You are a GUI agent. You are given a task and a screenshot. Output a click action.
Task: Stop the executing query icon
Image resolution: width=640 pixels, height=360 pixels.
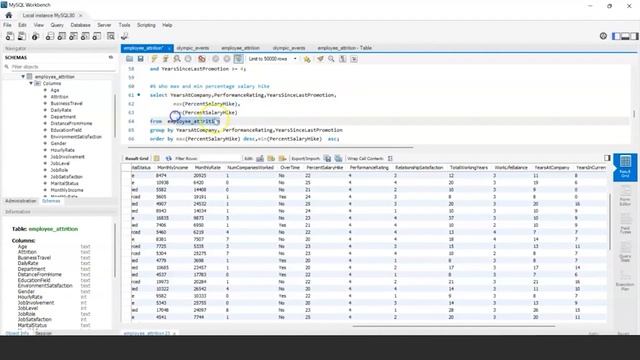click(x=188, y=59)
